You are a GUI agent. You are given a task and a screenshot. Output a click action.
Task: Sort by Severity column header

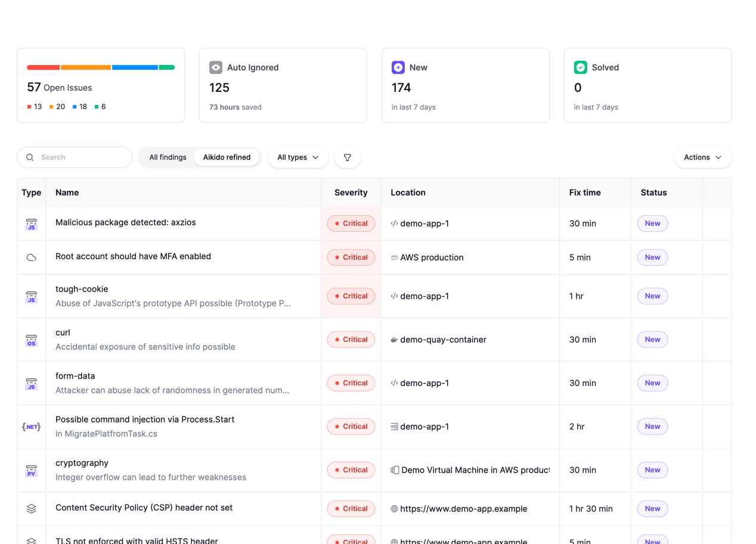click(x=351, y=192)
